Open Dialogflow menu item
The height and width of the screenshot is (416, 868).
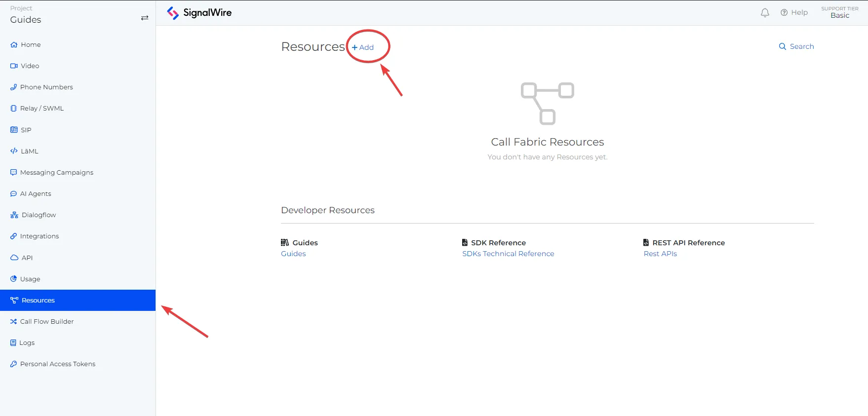[78, 215]
